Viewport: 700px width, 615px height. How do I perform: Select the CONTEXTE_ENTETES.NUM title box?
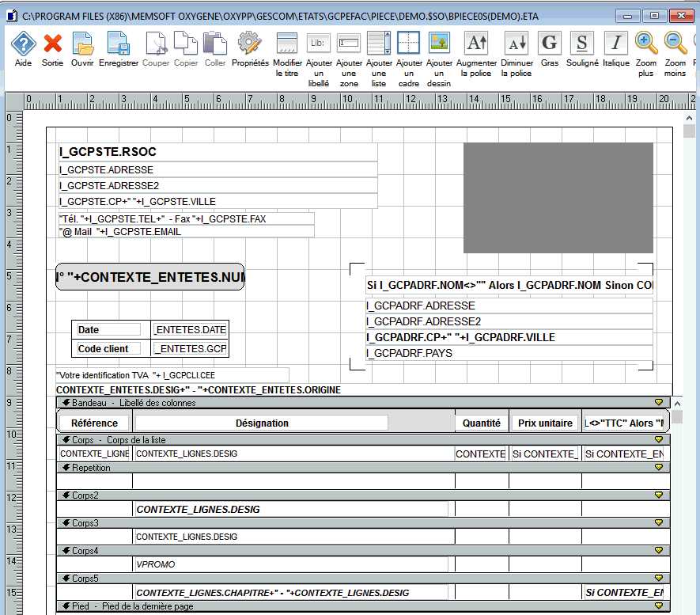(150, 277)
